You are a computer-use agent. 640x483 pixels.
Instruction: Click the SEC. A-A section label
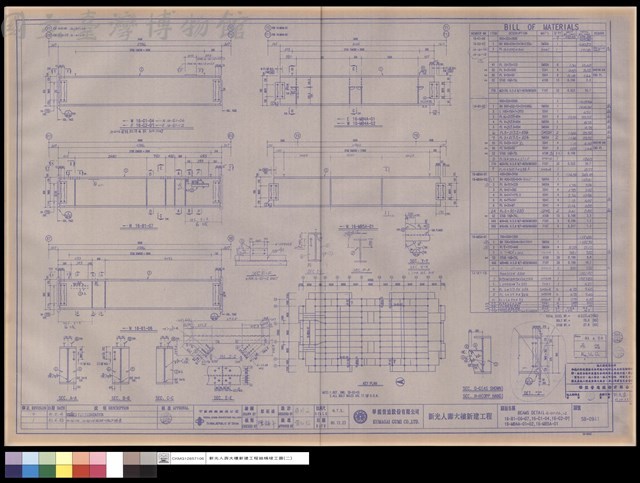pyautogui.click(x=68, y=398)
